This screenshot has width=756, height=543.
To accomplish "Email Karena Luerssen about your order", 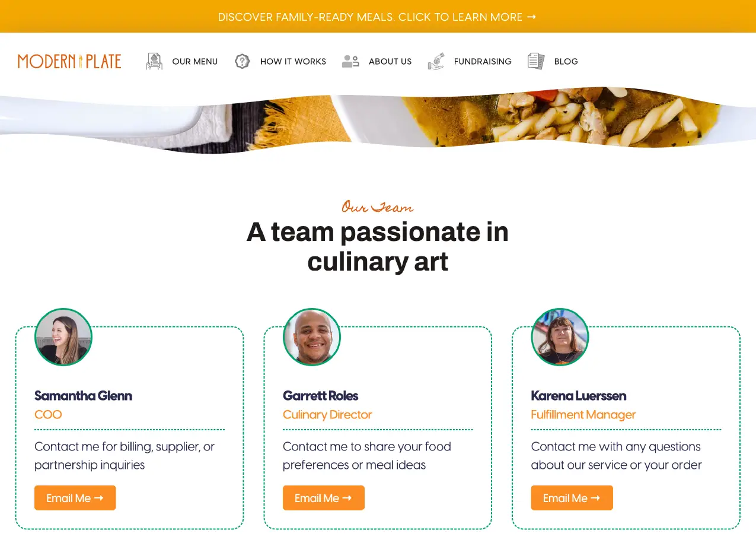I will [572, 498].
